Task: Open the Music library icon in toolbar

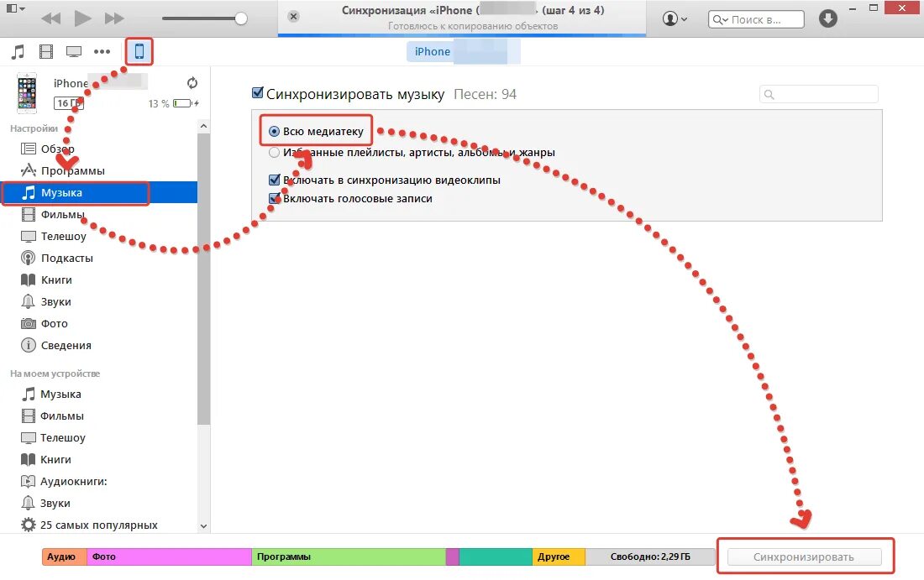Action: [18, 52]
